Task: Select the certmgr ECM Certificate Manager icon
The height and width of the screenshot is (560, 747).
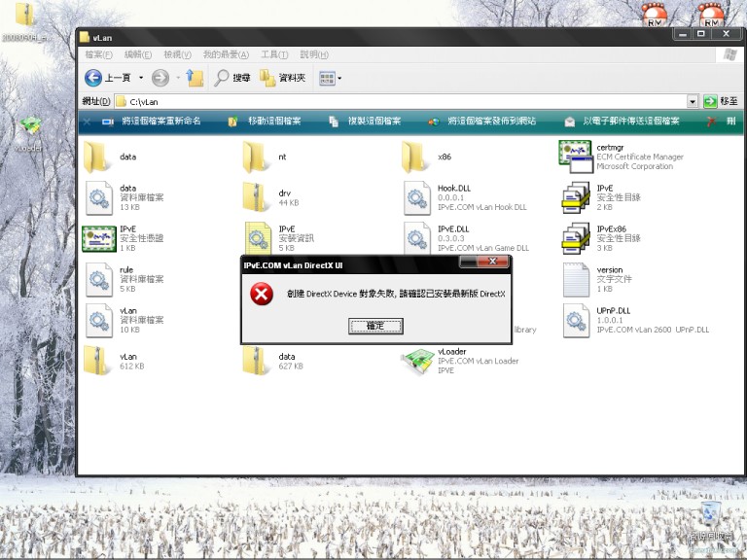Action: click(x=575, y=156)
